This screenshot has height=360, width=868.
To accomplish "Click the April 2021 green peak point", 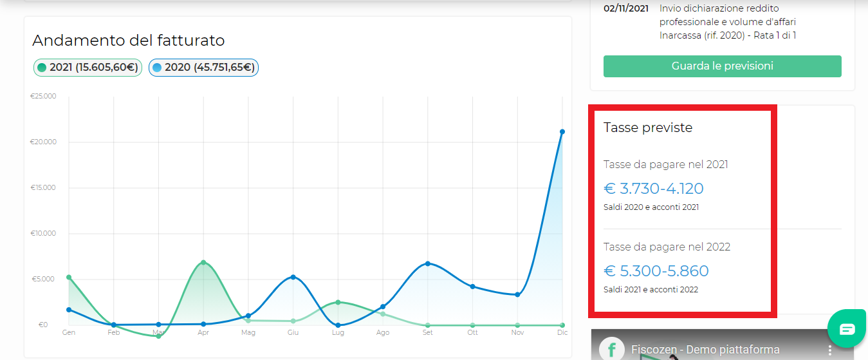I will (203, 262).
